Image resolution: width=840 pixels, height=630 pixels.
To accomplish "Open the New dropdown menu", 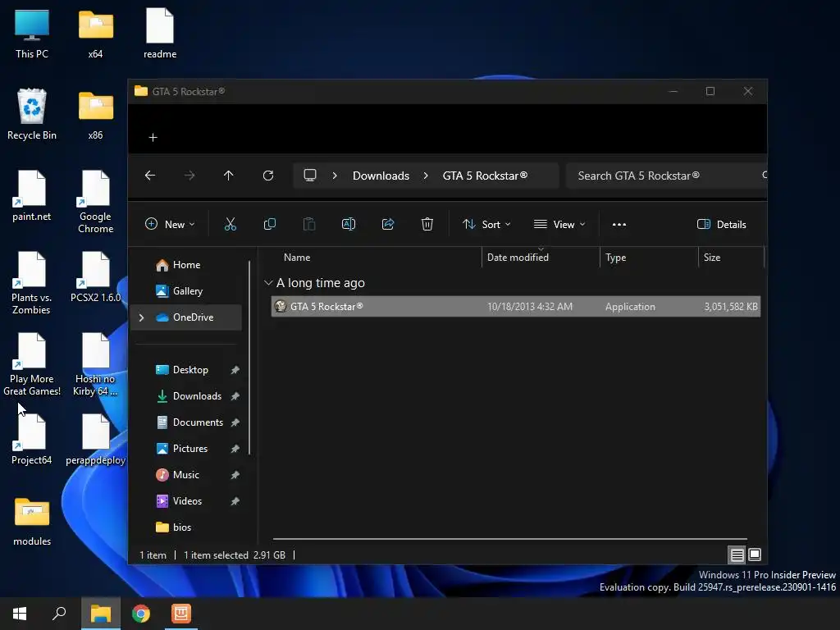I will (170, 225).
